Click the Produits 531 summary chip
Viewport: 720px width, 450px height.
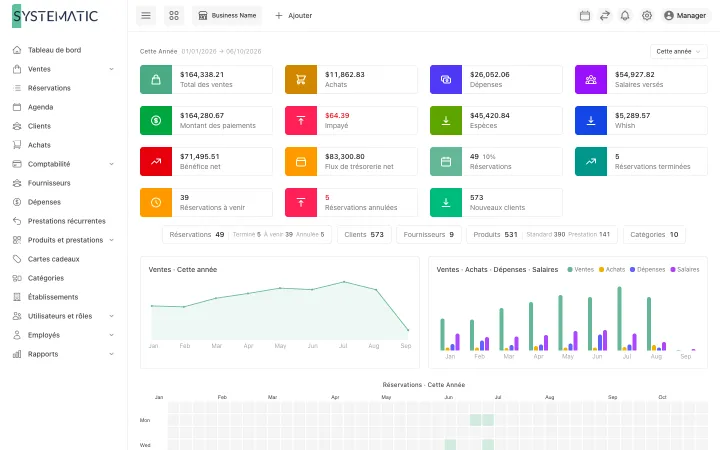click(x=542, y=234)
